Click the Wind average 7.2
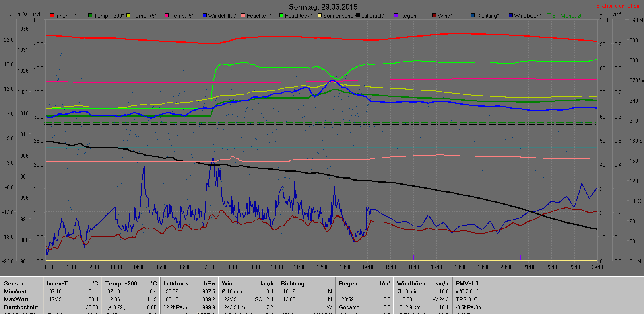This screenshot has height=314, width=644. [x=270, y=307]
